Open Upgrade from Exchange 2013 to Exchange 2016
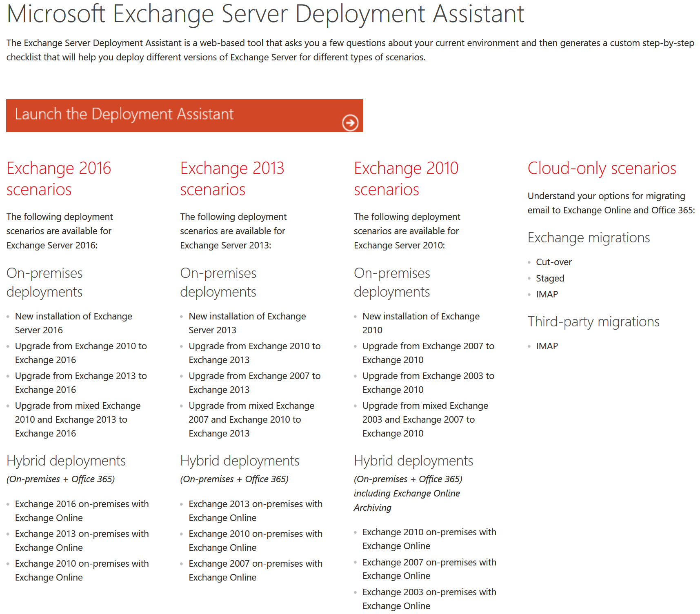Viewport: 700px width, 614px height. coord(81,383)
